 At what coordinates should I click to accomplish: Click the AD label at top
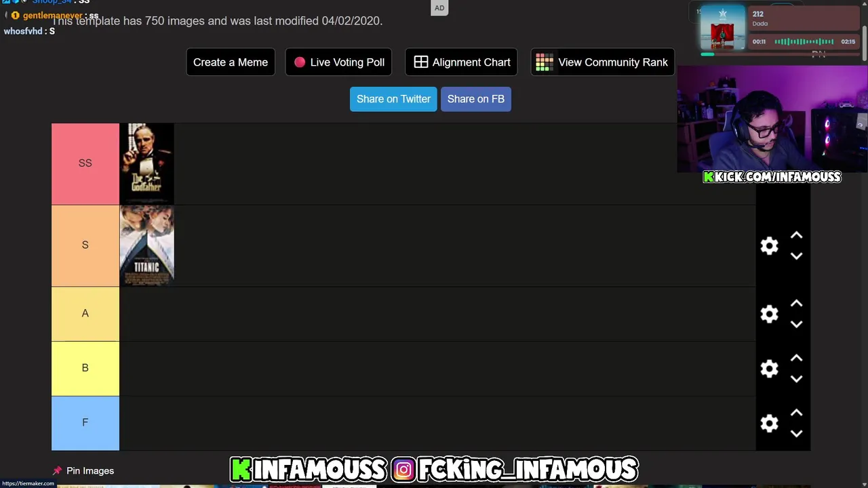pos(439,8)
